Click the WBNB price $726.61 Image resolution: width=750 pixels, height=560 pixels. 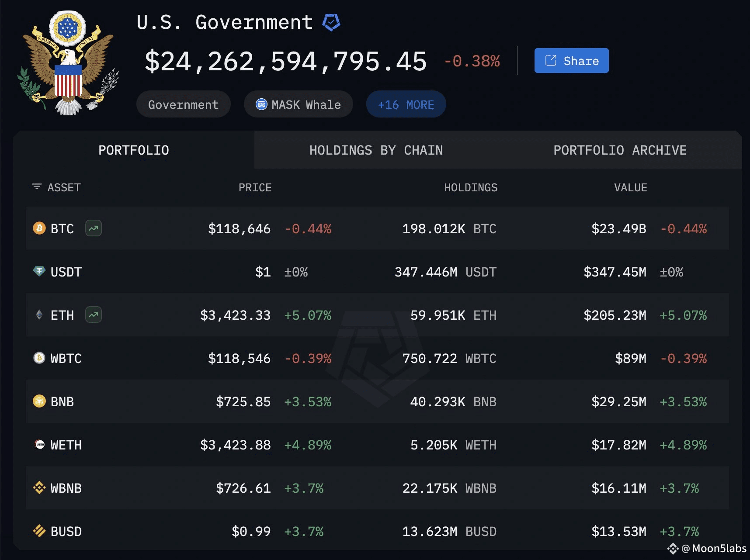tap(243, 488)
